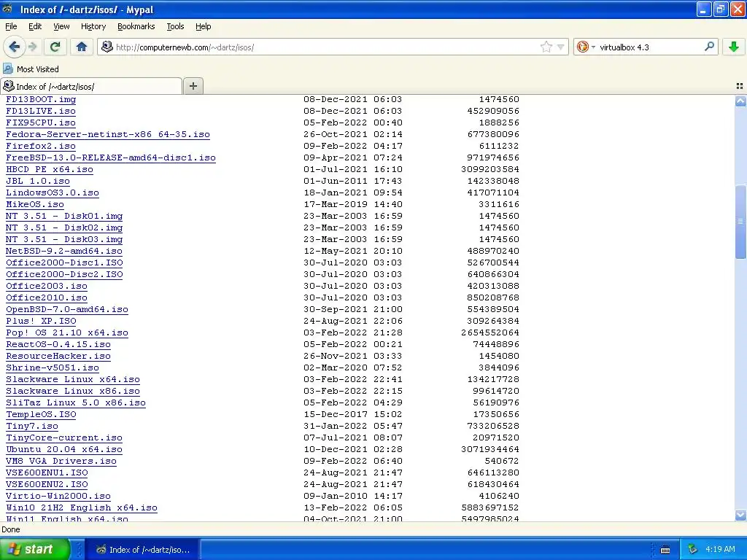
Task: Click the TinyCore-current.iso link
Action: tap(64, 437)
